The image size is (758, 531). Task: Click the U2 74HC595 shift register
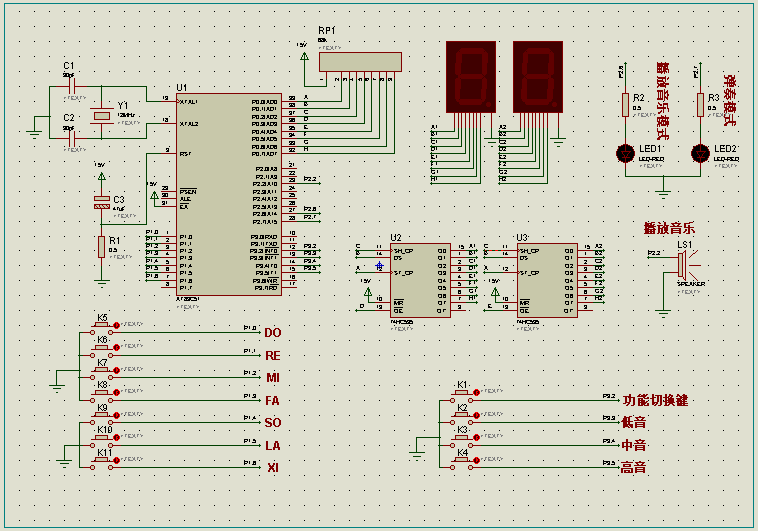[x=420, y=280]
